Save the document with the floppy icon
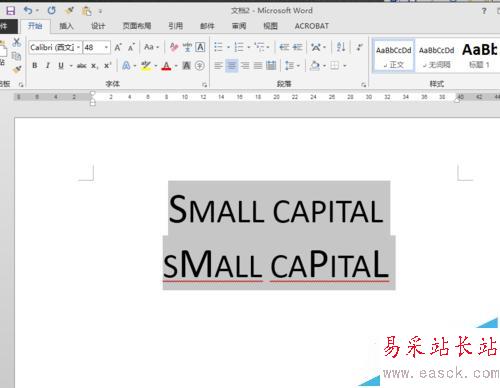500x388 pixels. [11, 11]
